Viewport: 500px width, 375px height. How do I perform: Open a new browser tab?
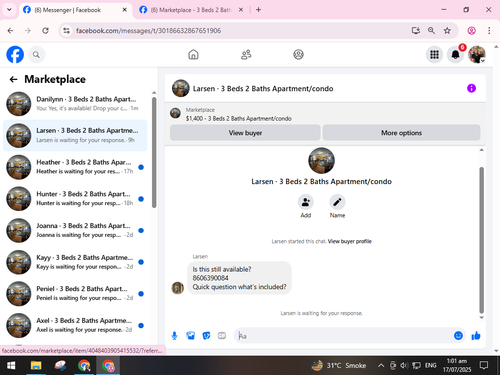[x=258, y=10]
